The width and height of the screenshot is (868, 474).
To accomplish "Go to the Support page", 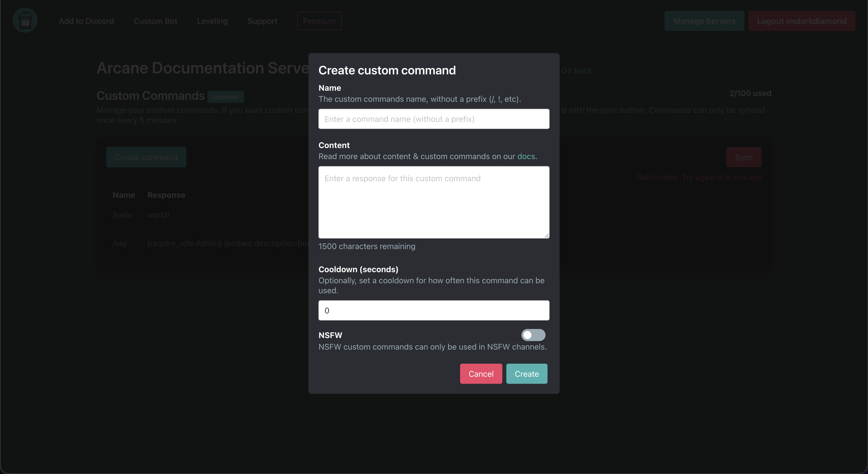I will tap(262, 21).
